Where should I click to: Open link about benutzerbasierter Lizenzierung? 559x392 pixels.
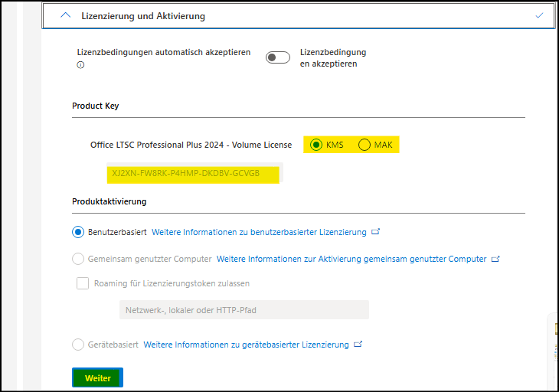[259, 232]
